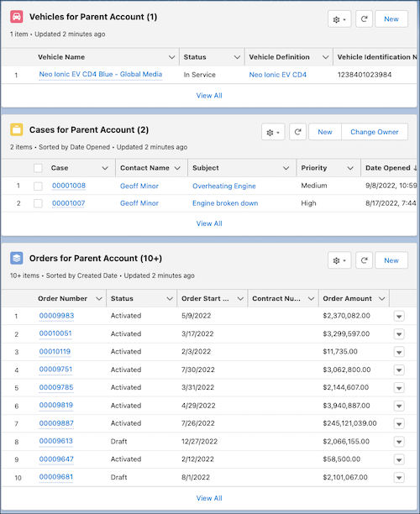Refresh the Cases for Parent Account list
The height and width of the screenshot is (514, 420).
297,132
